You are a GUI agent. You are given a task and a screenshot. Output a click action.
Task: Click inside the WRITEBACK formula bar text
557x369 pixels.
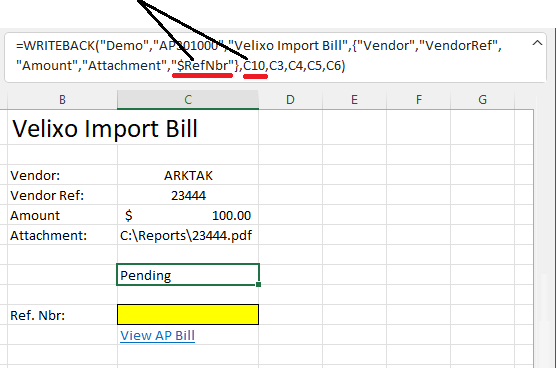point(259,56)
